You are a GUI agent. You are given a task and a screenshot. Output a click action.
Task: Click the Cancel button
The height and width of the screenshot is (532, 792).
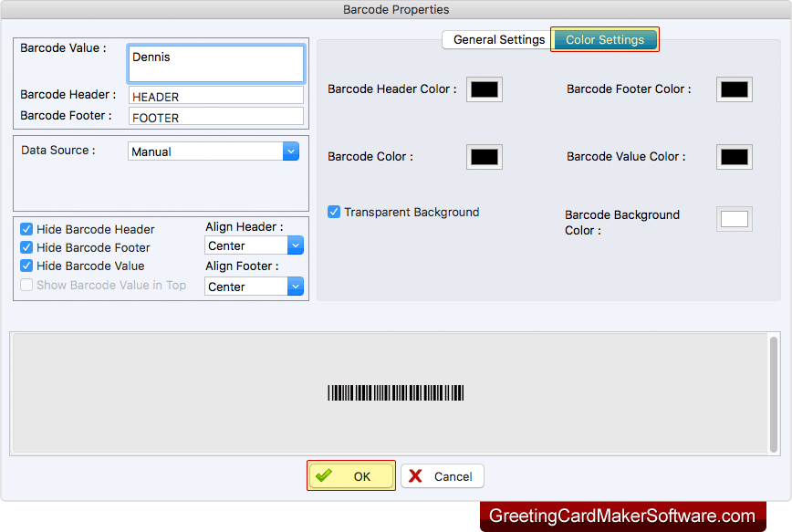(443, 476)
